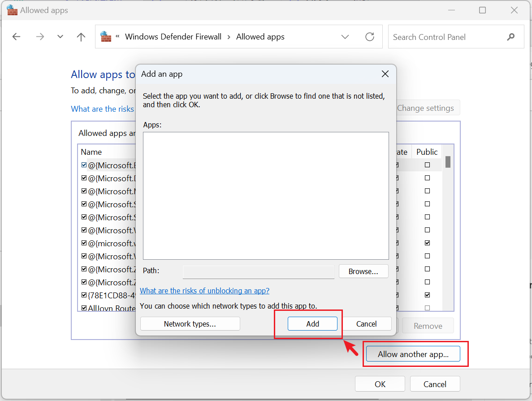Click the firewall icon in the address bar

[106, 37]
